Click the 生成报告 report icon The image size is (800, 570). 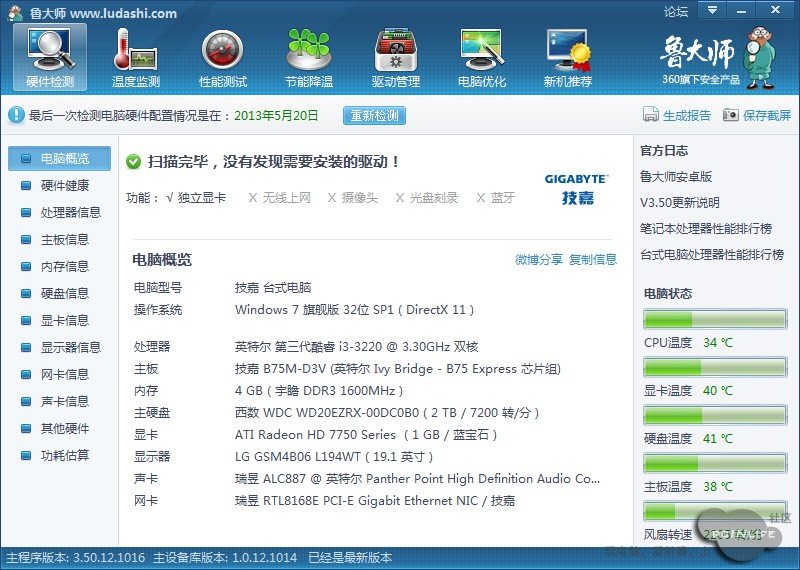(651, 115)
